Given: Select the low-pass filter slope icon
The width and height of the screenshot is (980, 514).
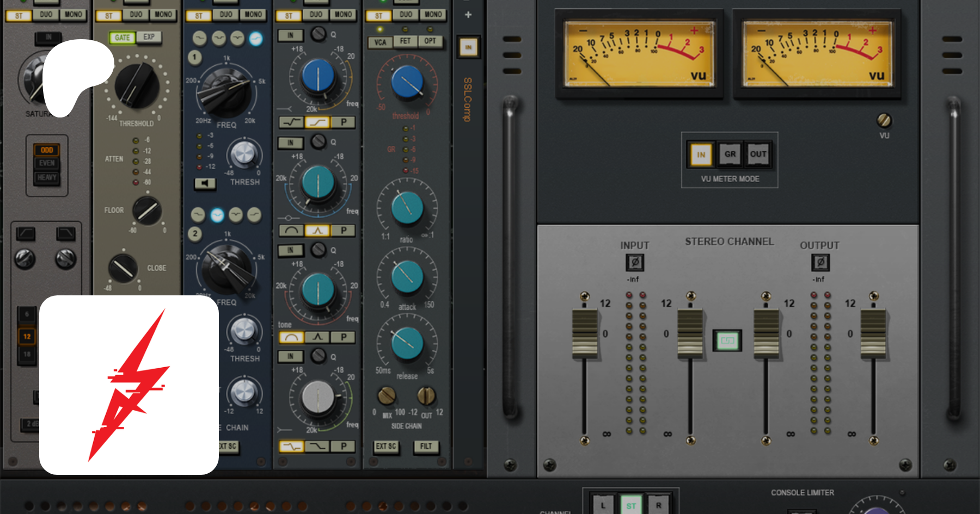Looking at the screenshot, I should click(66, 234).
